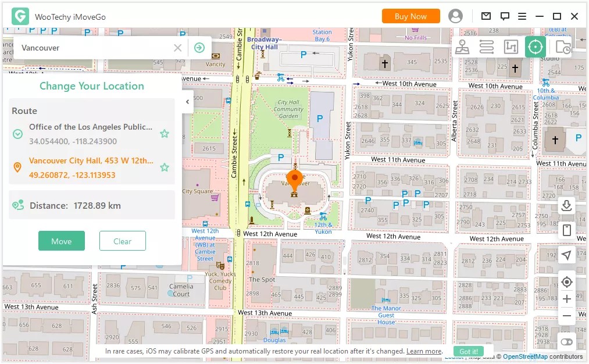Clear the Vancouver search with the X

click(178, 48)
